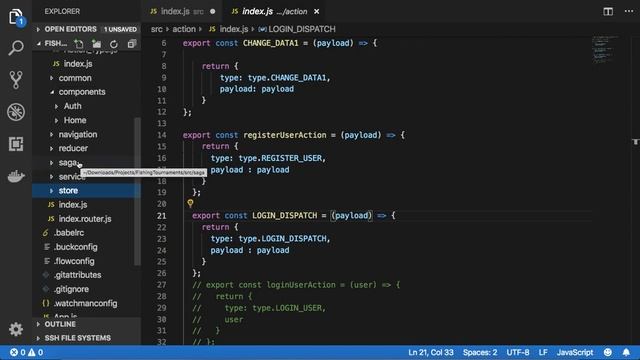Click LOGIN_DISPATCH in the breadcrumb
Screen dimensions: 640x360
(x=302, y=29)
